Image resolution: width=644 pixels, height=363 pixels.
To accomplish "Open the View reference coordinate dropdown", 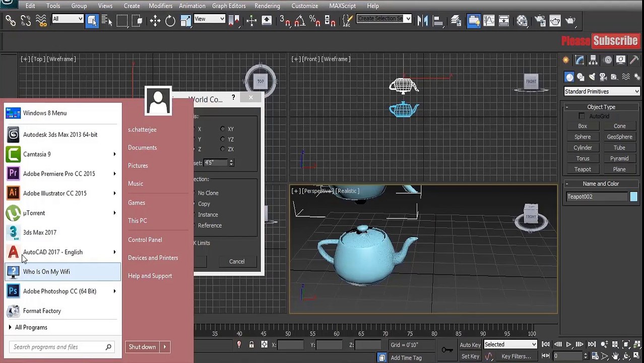I will click(x=210, y=19).
